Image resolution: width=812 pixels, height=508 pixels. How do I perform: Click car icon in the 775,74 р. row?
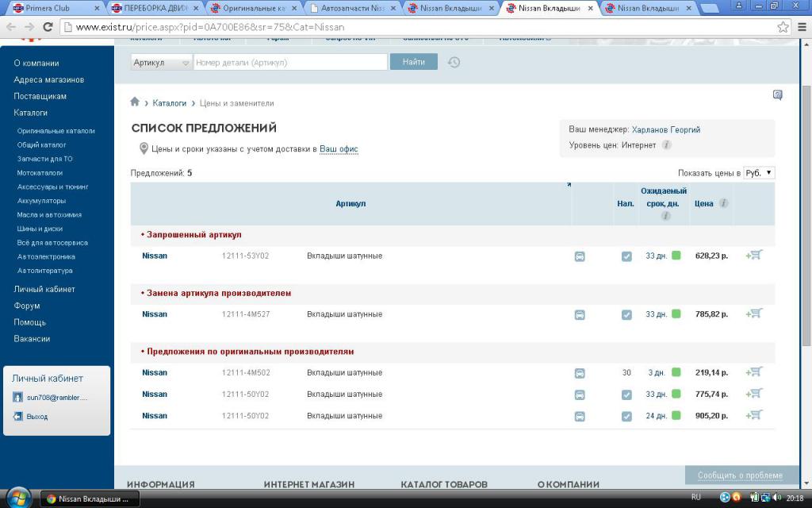(580, 395)
